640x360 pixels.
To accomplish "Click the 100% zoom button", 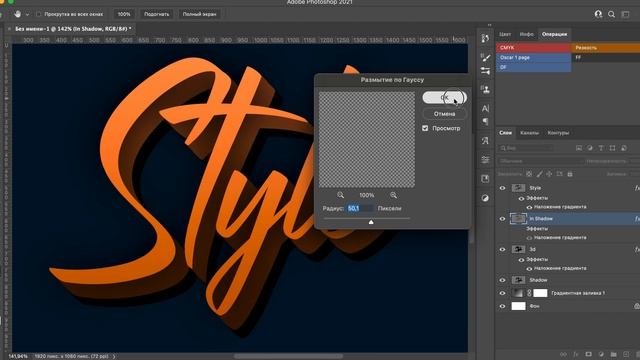I will [x=124, y=14].
